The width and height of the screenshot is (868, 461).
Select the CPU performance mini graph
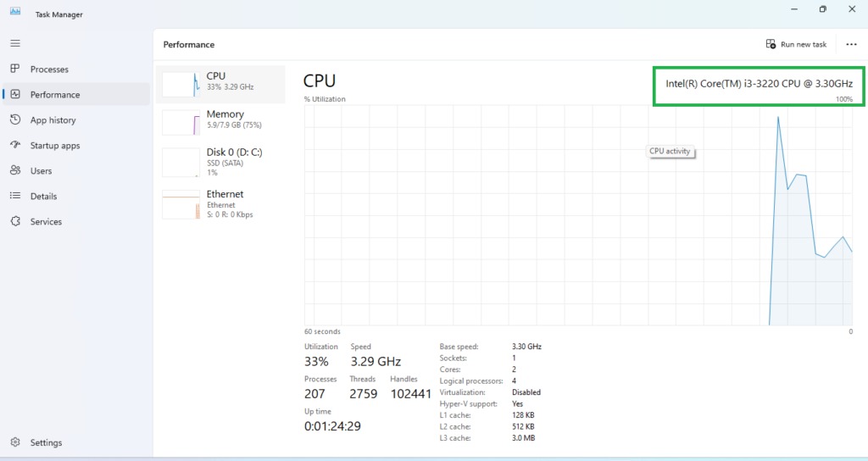point(181,84)
